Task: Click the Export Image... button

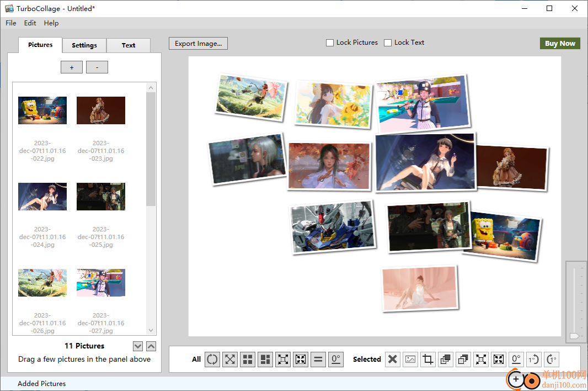Action: (198, 43)
